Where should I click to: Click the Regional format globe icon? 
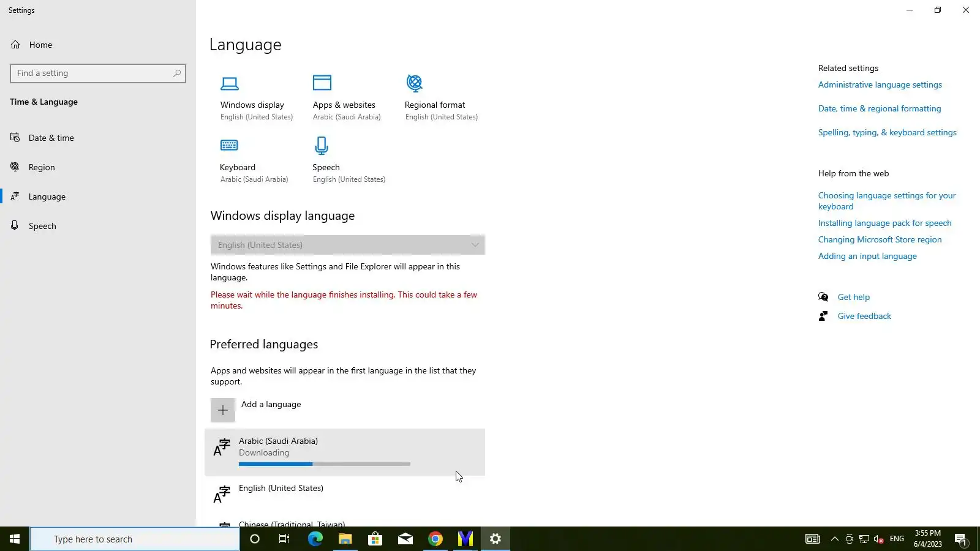(415, 83)
